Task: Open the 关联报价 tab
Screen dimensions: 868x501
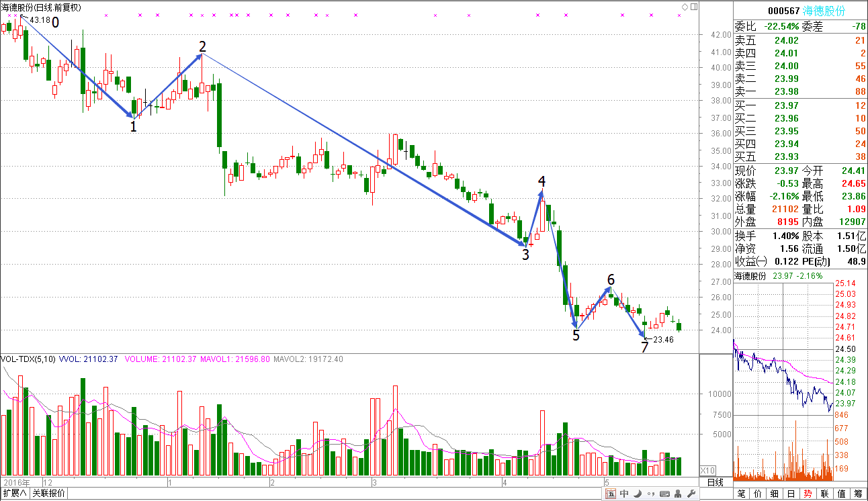Action: pos(48,494)
